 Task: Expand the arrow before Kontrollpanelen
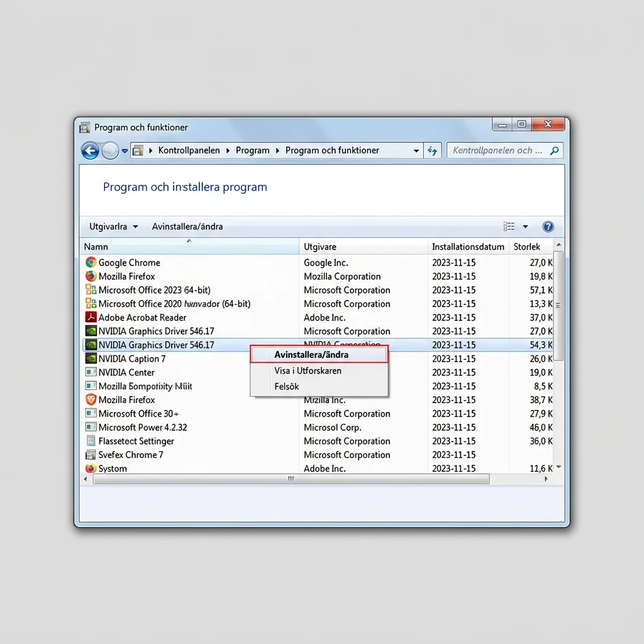click(x=151, y=151)
